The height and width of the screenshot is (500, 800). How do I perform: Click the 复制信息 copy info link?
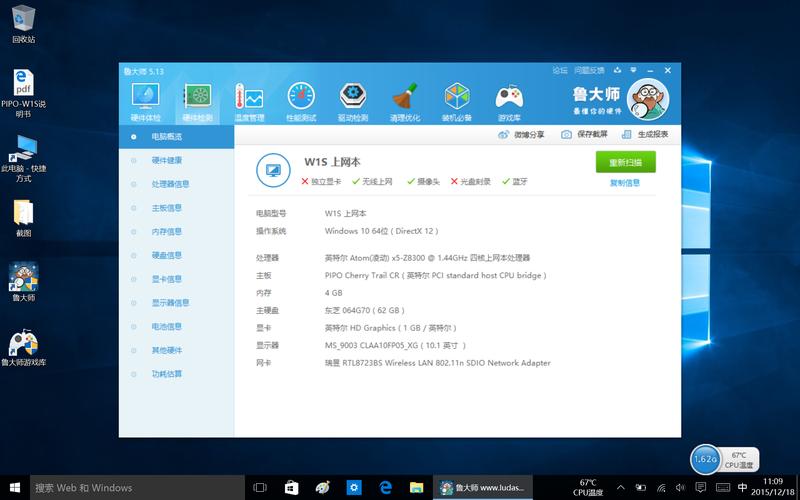click(x=625, y=183)
